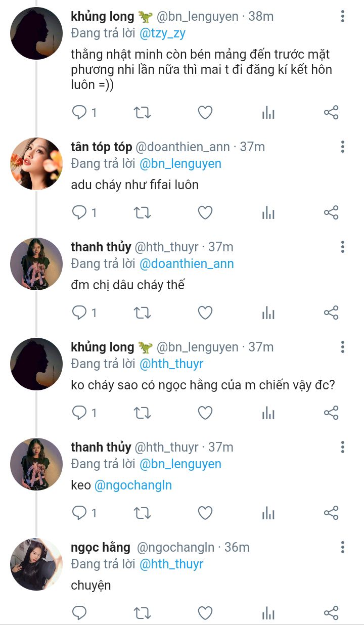364x625 pixels.
Task: Toggle retweet on "ko cháy sao" tweet
Action: [142, 413]
